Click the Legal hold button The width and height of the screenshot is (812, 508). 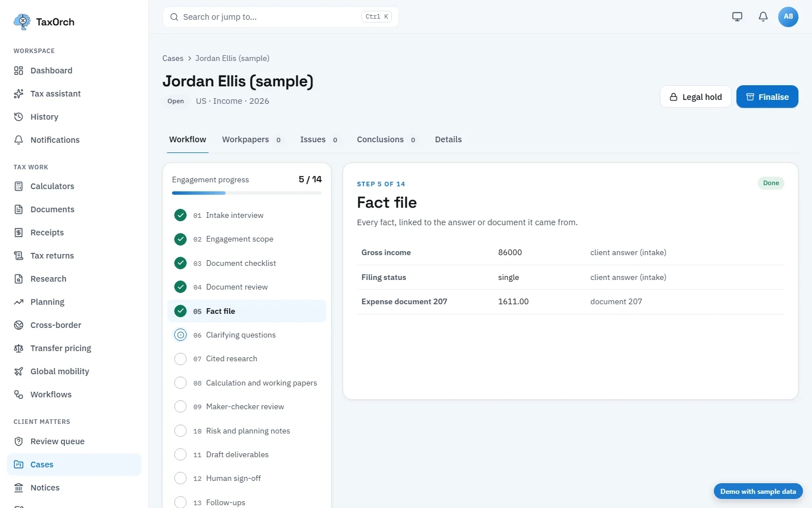(695, 97)
